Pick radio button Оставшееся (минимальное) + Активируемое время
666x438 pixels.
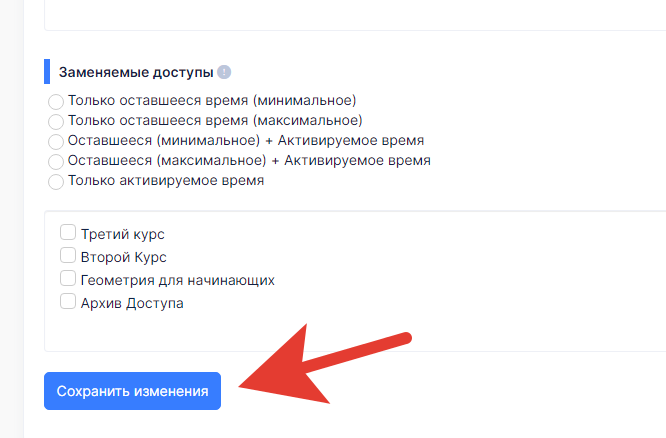[56, 141]
